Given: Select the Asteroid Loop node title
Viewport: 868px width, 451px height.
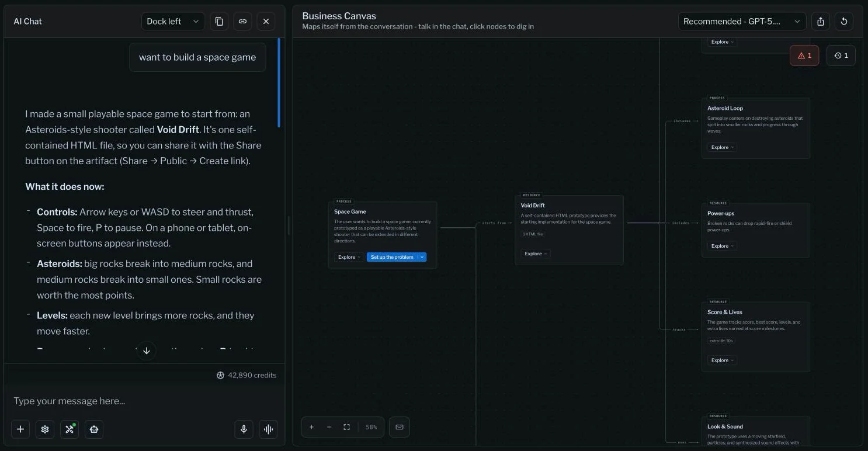Looking at the screenshot, I should [x=725, y=108].
